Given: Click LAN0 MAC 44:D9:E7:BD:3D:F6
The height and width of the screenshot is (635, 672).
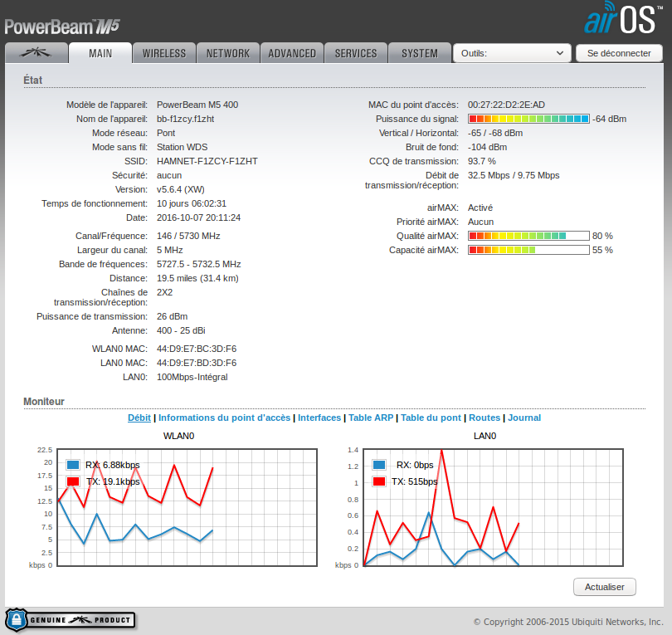Looking at the screenshot, I should pyautogui.click(x=197, y=363).
